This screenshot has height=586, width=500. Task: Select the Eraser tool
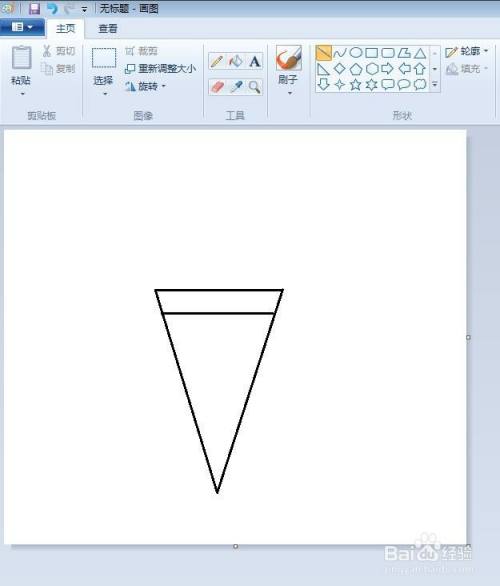click(217, 87)
